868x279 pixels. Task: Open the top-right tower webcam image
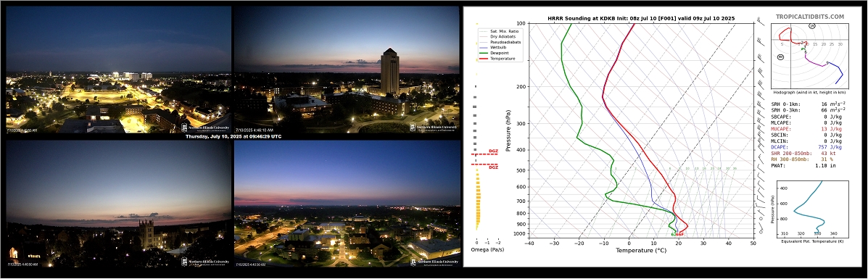(x=347, y=70)
